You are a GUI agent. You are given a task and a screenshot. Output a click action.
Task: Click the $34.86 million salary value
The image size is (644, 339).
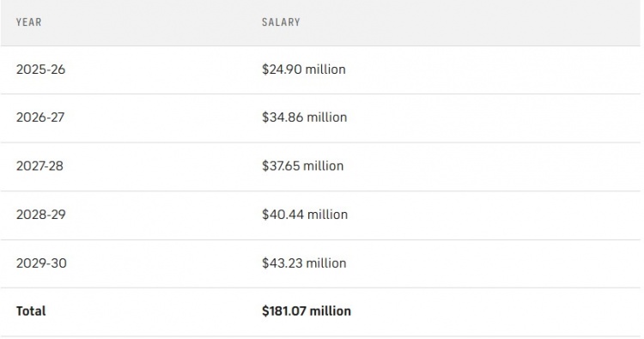pos(304,118)
